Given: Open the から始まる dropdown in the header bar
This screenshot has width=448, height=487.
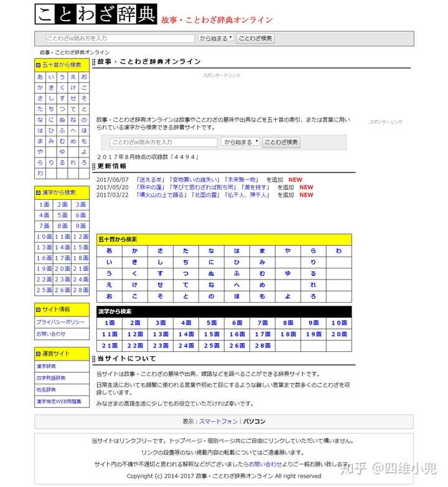Looking at the screenshot, I should click(216, 38).
